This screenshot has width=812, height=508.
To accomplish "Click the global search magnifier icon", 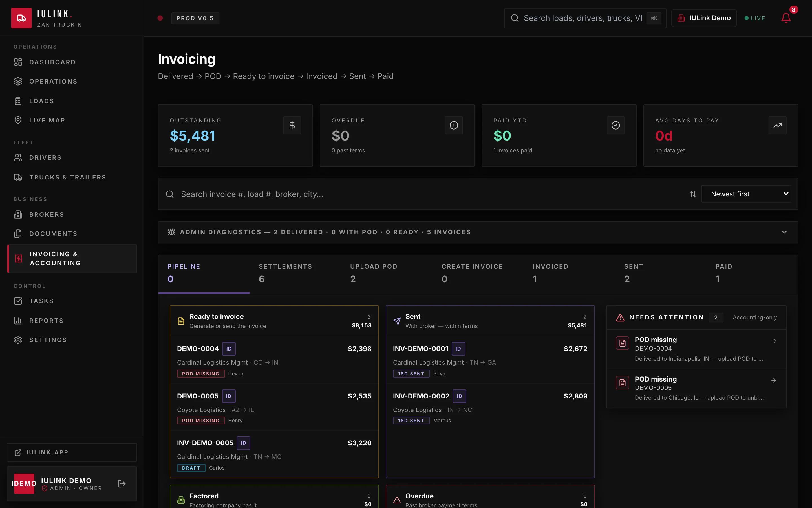I will (515, 18).
